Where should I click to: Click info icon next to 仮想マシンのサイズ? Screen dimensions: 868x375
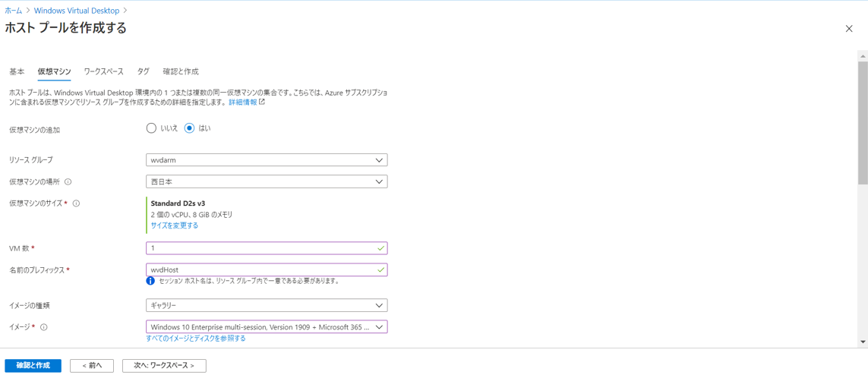pos(77,203)
